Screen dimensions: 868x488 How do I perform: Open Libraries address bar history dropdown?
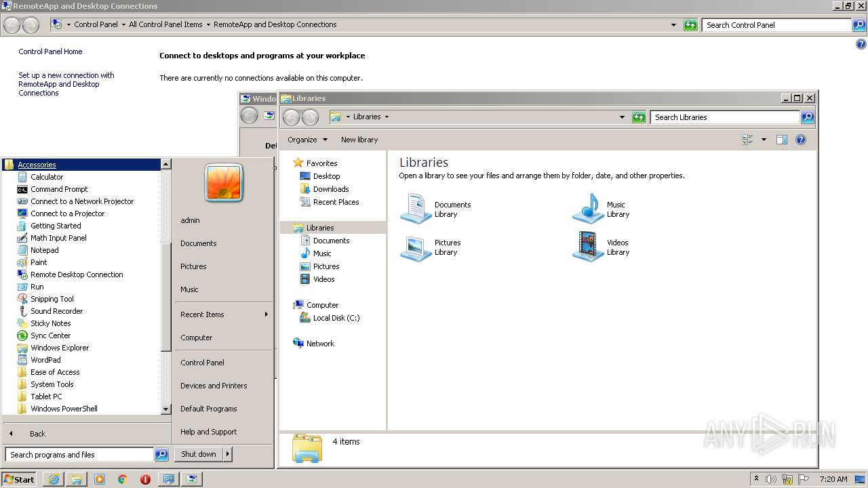[x=622, y=117]
